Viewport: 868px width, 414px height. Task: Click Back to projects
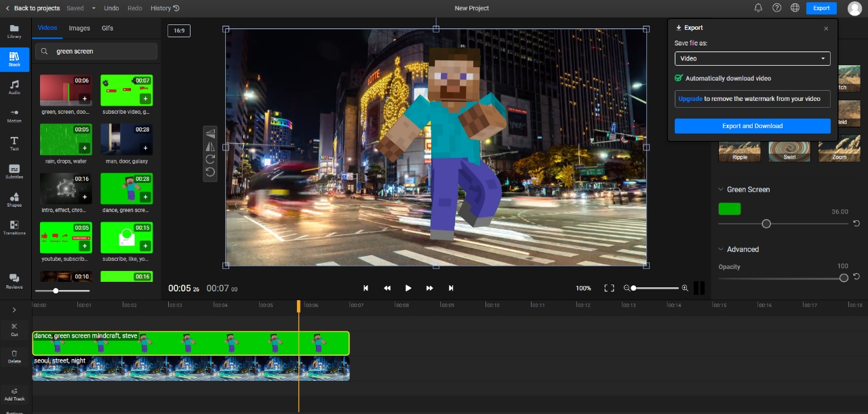click(31, 8)
